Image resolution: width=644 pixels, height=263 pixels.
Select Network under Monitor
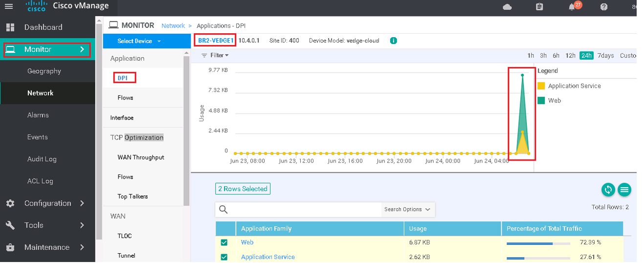[41, 93]
